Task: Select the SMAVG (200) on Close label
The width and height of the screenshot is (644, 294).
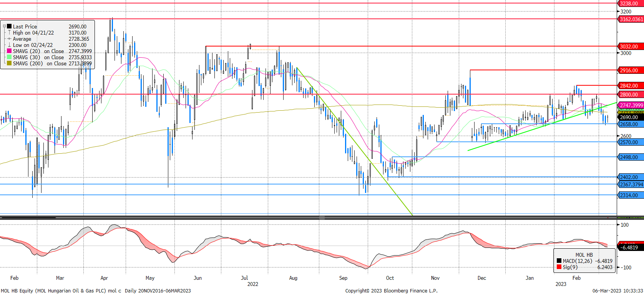Action: pos(40,63)
